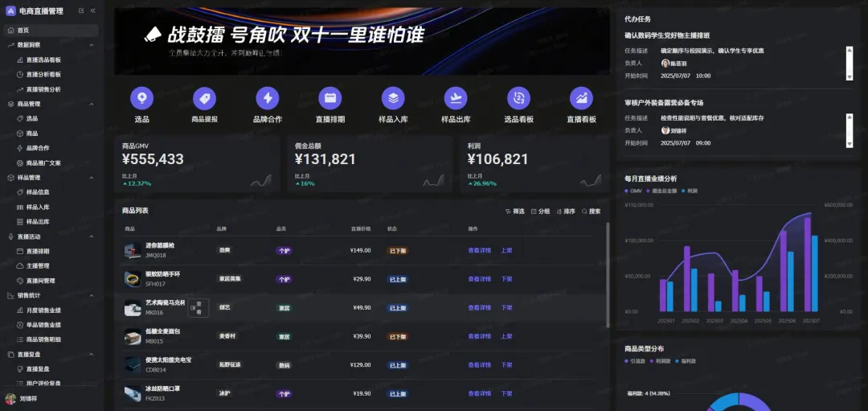Image resolution: width=868 pixels, height=411 pixels.
Task: Toggle 佣金总金额 legend in monthly chart
Action: pos(661,191)
